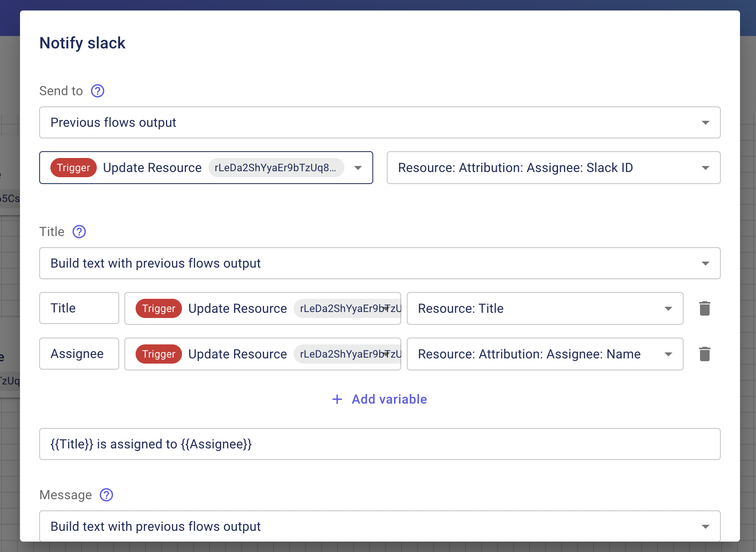Viewport: 756px width, 552px height.
Task: Click the 'Notify slack' dialog heading
Action: tap(82, 43)
